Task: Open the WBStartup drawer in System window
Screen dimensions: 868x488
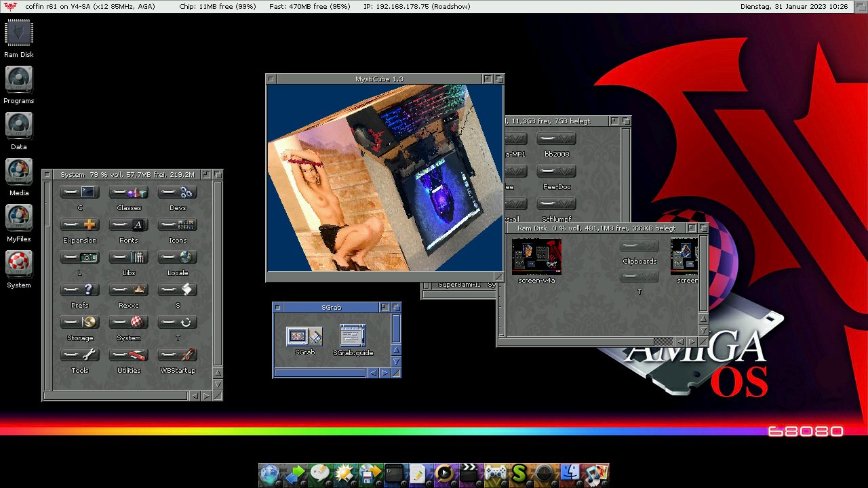Action: [x=178, y=355]
